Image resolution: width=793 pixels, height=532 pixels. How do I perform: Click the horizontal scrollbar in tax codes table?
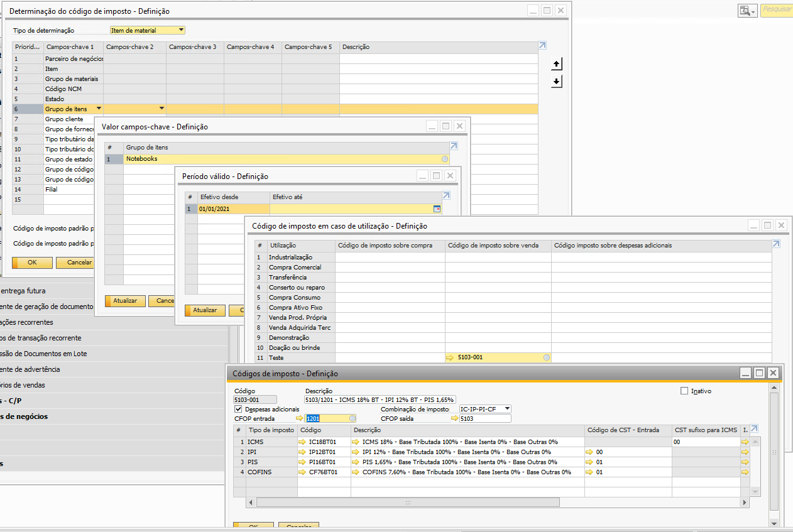coord(408,502)
